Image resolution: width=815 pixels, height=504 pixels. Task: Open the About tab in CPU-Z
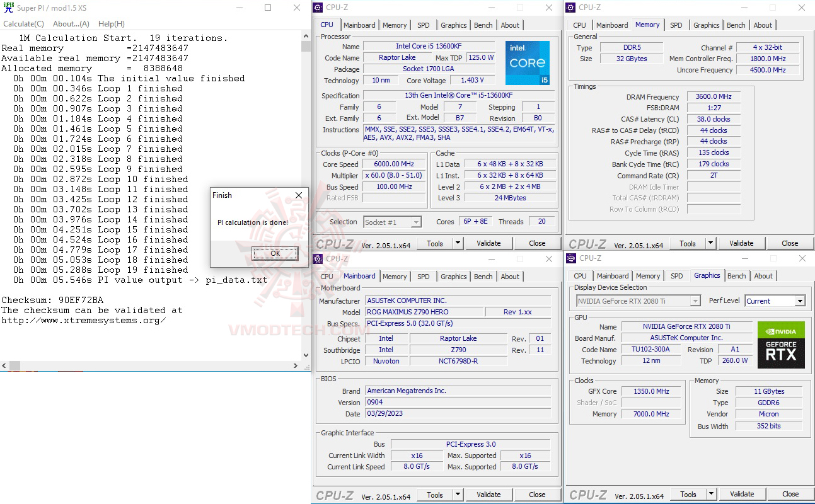tap(510, 25)
